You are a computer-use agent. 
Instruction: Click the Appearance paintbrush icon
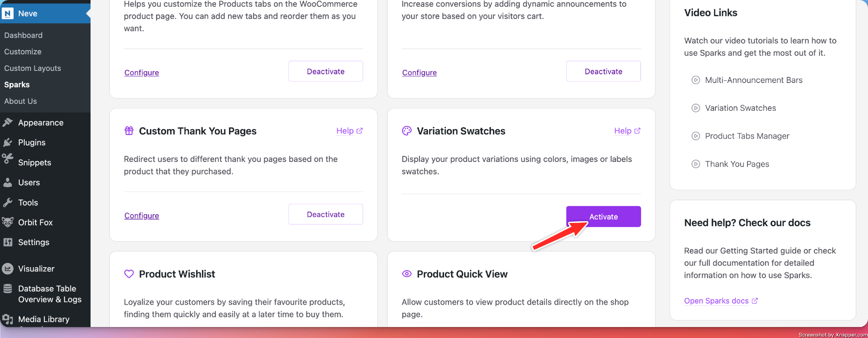[x=8, y=123]
